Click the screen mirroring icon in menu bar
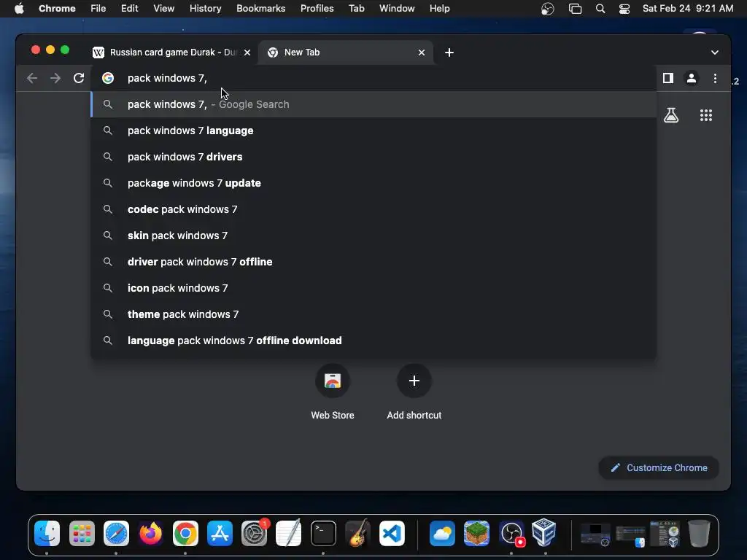The height and width of the screenshot is (560, 747). point(575,9)
